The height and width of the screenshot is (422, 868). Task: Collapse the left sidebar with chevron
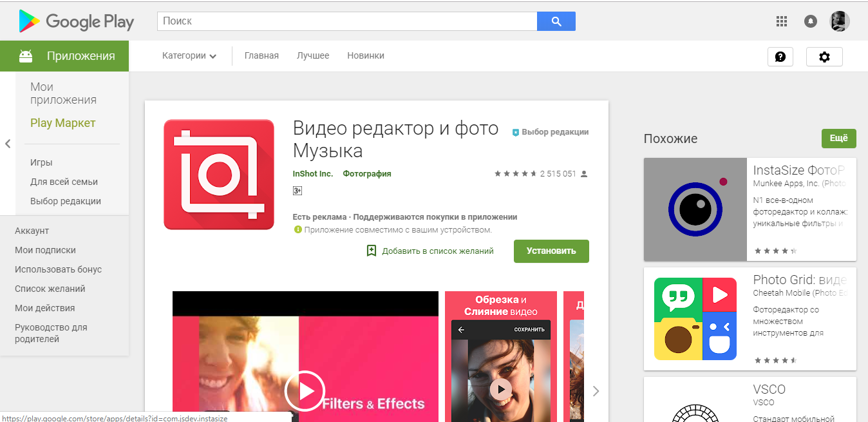(x=8, y=144)
